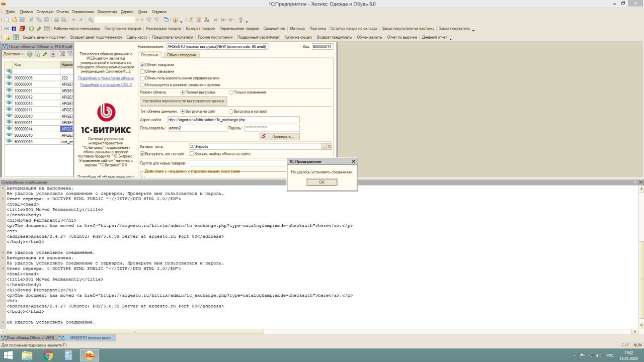Screen dimensions: 644x362
Task: Click the edit pencil icon in exchange plan list
Action: (45, 54)
